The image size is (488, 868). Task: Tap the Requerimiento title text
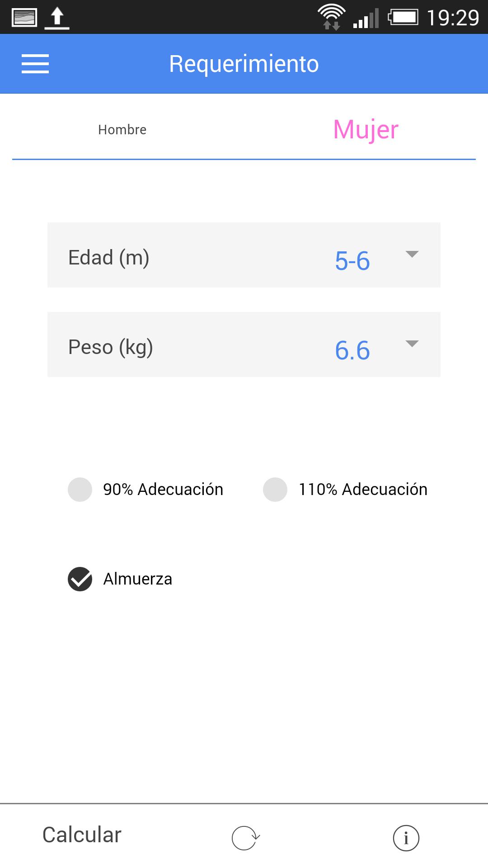point(244,64)
